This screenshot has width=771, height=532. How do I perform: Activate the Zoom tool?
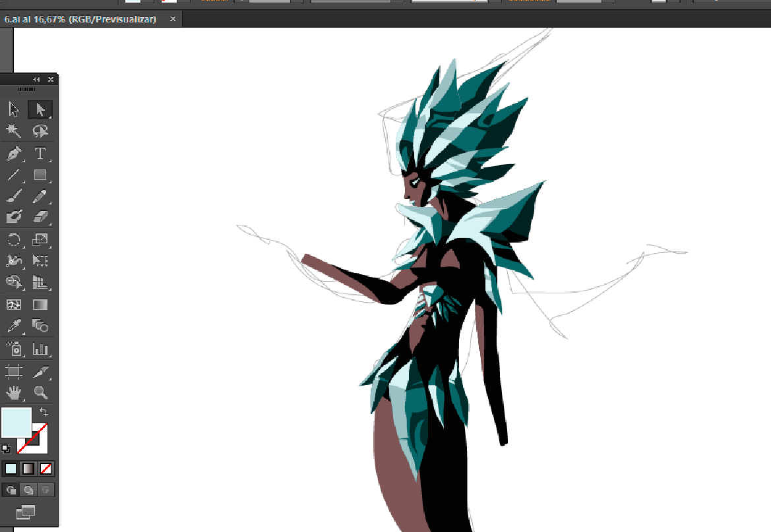[x=40, y=392]
